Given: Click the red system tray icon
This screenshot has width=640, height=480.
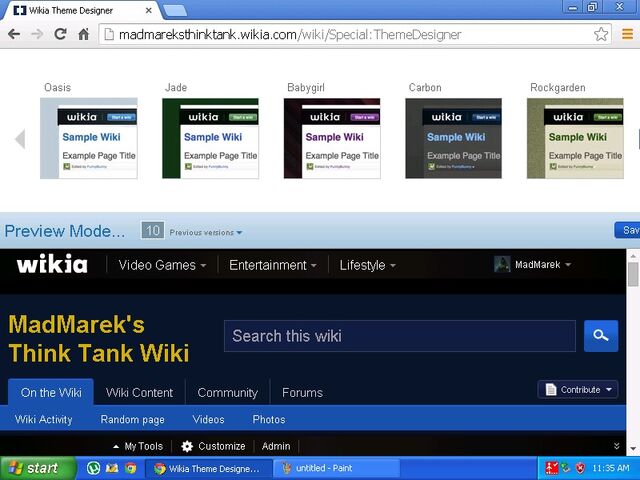Looking at the screenshot, I should [x=551, y=468].
